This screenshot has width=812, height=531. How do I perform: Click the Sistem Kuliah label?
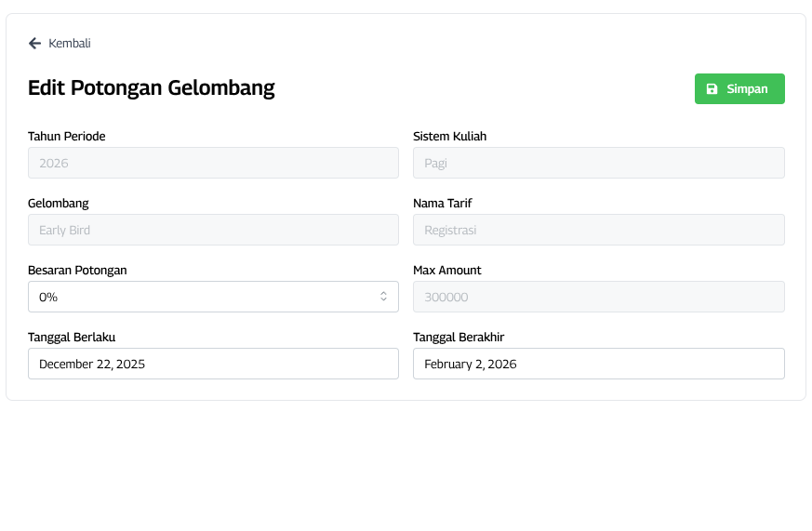pos(449,137)
